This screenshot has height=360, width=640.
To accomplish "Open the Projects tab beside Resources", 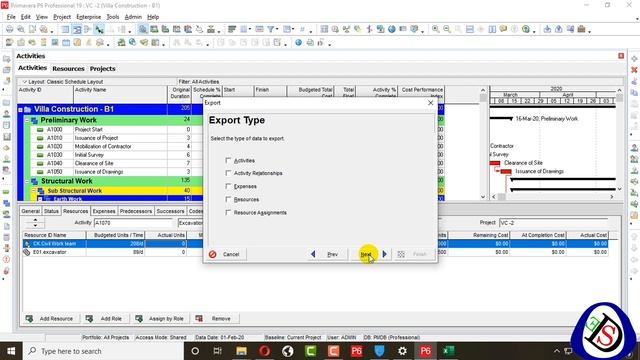I will coord(102,69).
